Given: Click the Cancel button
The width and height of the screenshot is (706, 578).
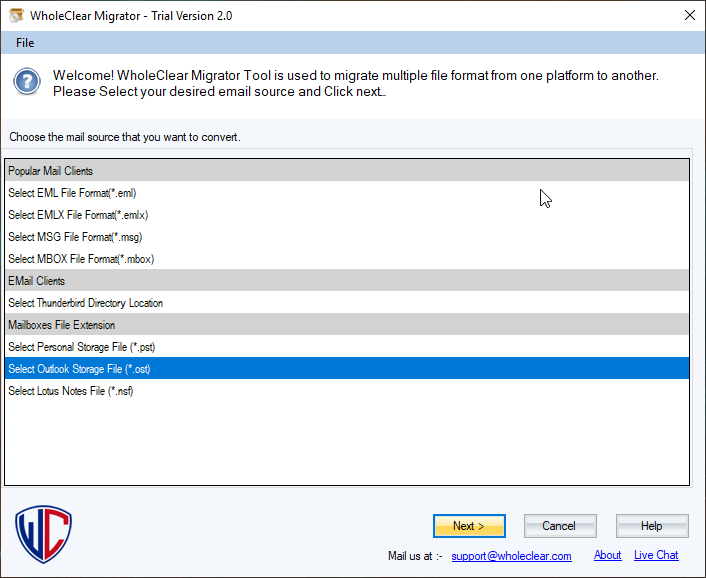Looking at the screenshot, I should click(560, 526).
